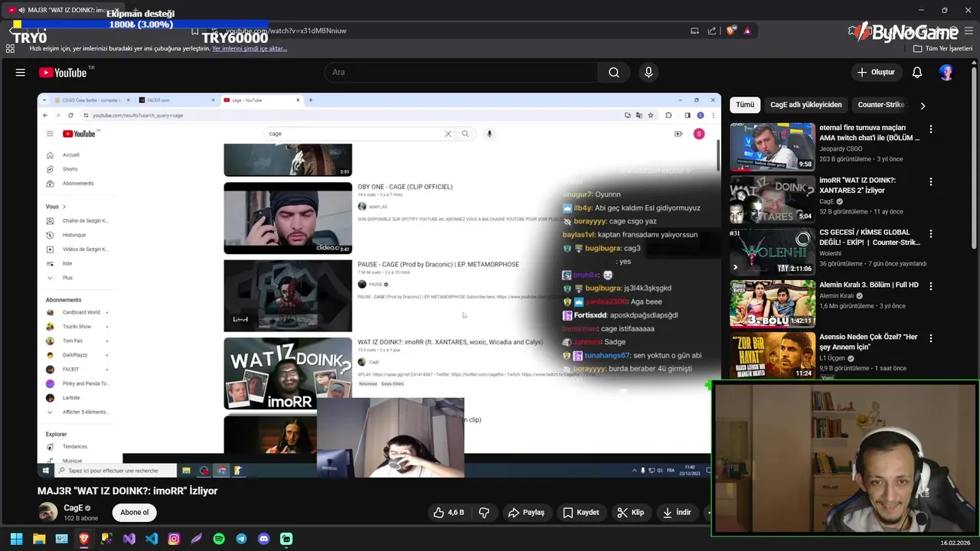This screenshot has width=980, height=551.
Task: Start voice search with the microphone
Action: pos(648,73)
